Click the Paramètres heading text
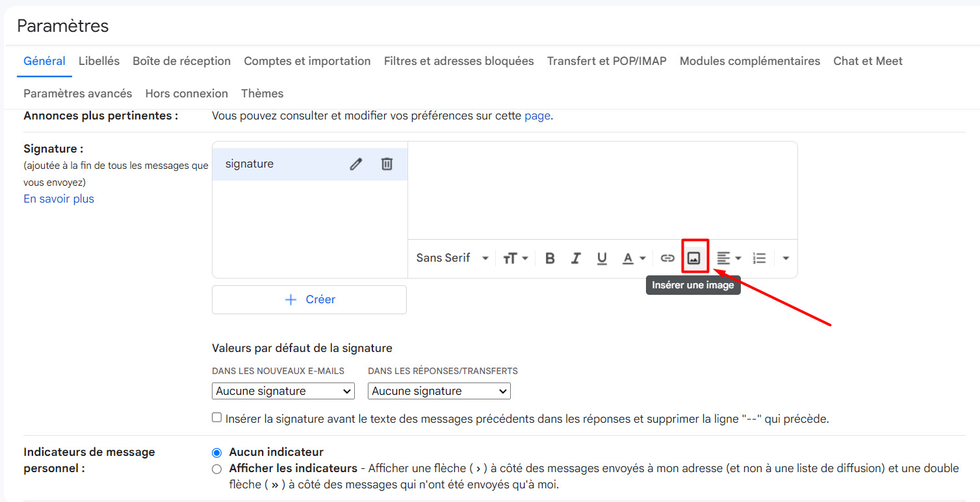The width and height of the screenshot is (980, 502). [63, 26]
